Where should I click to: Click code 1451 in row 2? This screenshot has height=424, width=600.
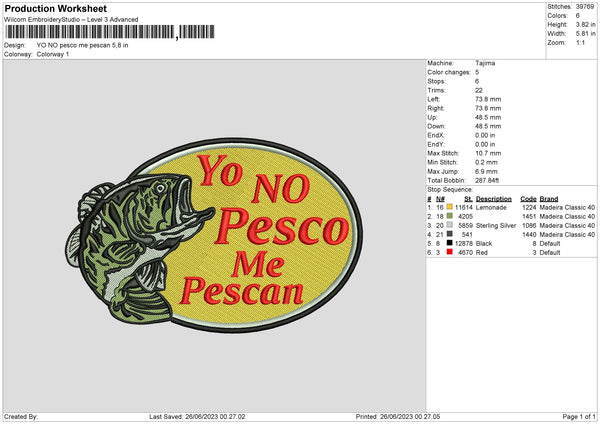tap(529, 217)
